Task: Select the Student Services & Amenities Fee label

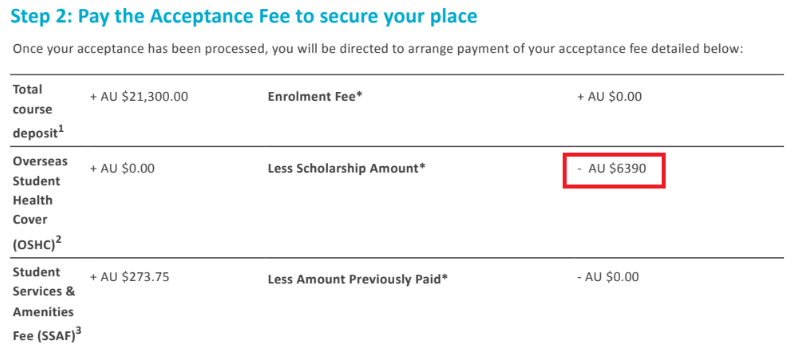Action: pyautogui.click(x=45, y=304)
